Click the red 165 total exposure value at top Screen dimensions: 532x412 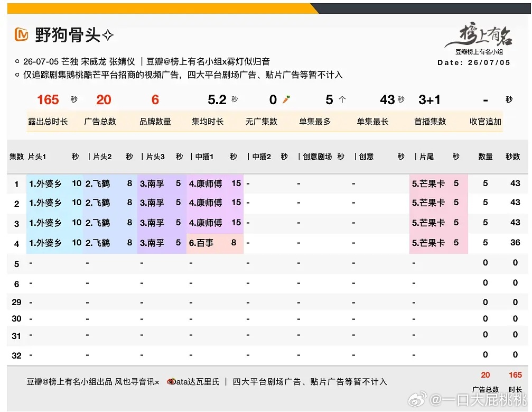pos(48,99)
